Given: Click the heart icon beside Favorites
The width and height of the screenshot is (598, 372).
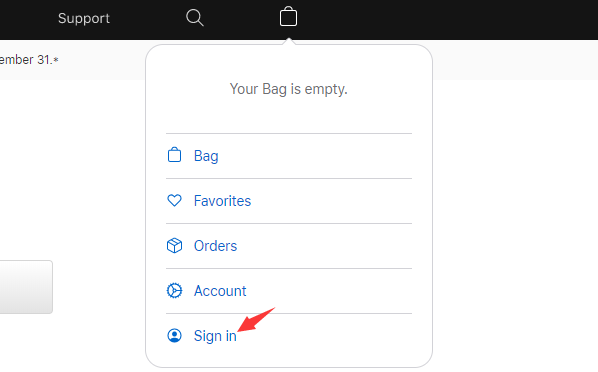Looking at the screenshot, I should point(174,200).
